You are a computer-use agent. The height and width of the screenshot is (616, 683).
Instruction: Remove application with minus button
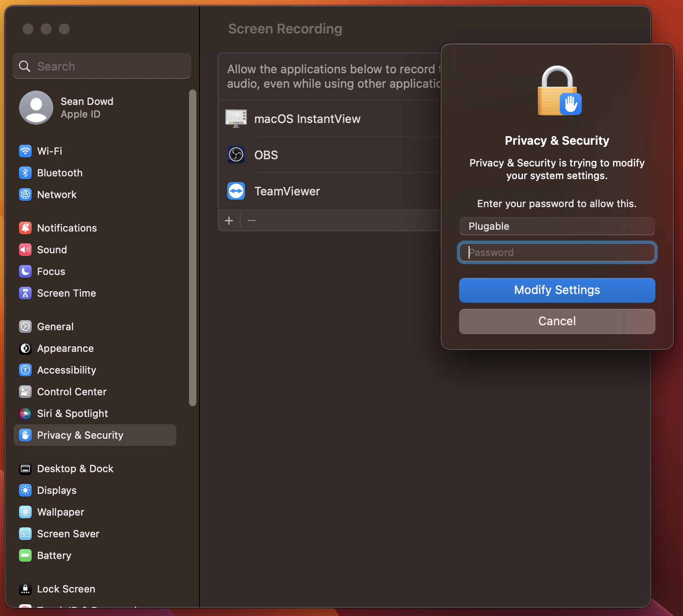click(251, 220)
